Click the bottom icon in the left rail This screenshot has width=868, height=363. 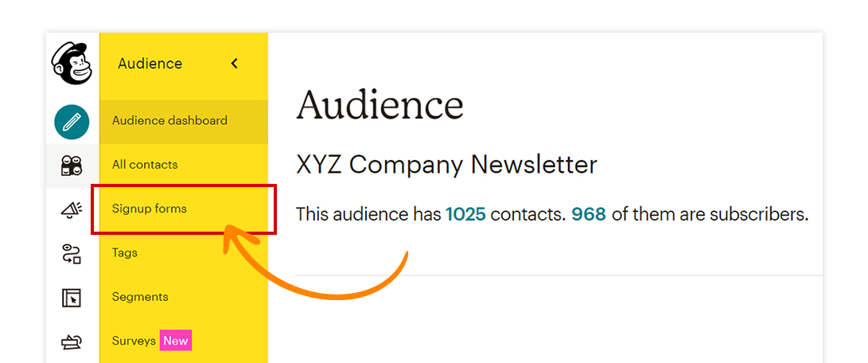pyautogui.click(x=72, y=342)
